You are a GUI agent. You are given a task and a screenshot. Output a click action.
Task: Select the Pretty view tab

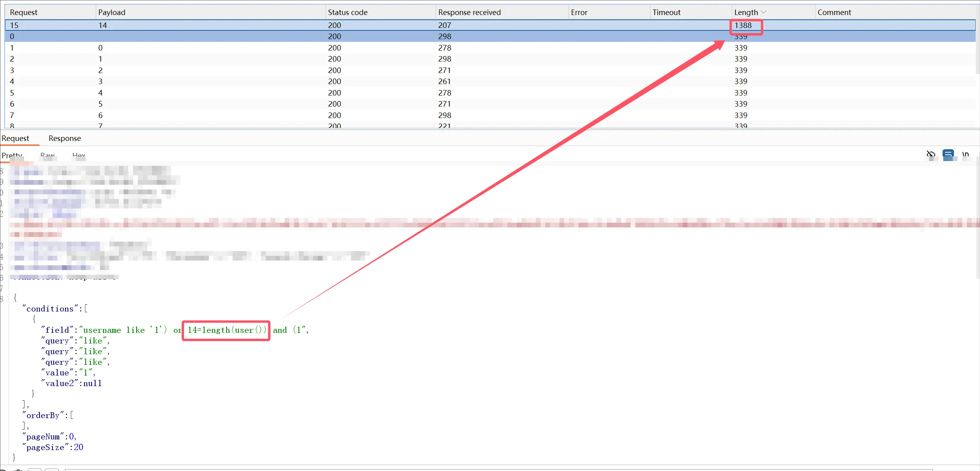point(12,155)
